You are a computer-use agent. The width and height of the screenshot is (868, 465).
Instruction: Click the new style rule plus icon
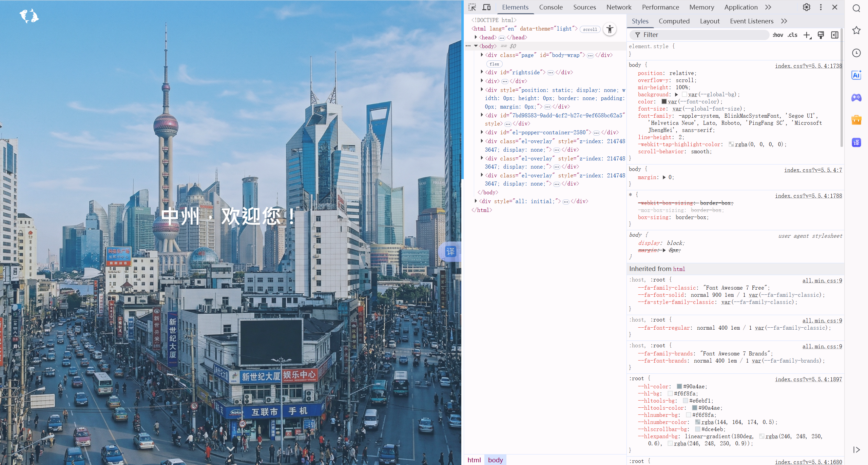(807, 35)
